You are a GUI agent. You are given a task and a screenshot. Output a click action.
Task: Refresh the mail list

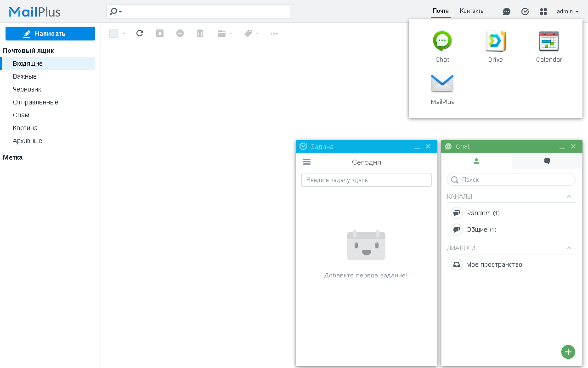pos(140,33)
